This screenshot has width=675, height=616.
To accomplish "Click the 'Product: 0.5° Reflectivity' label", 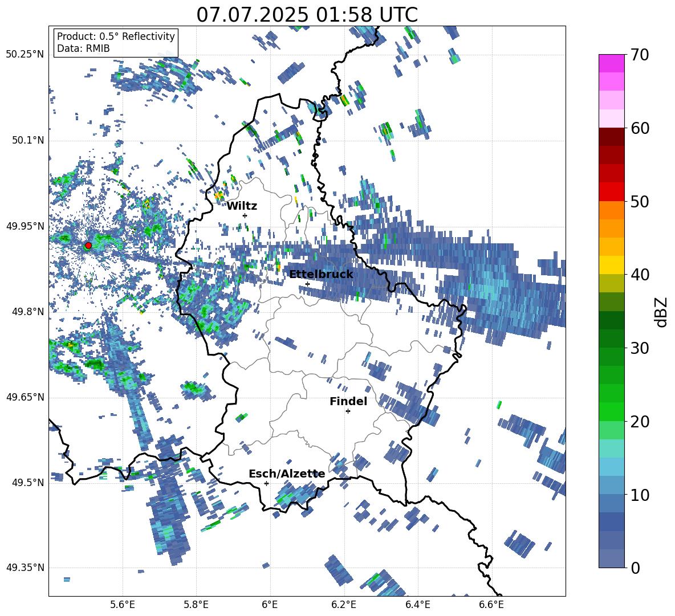I will click(116, 36).
